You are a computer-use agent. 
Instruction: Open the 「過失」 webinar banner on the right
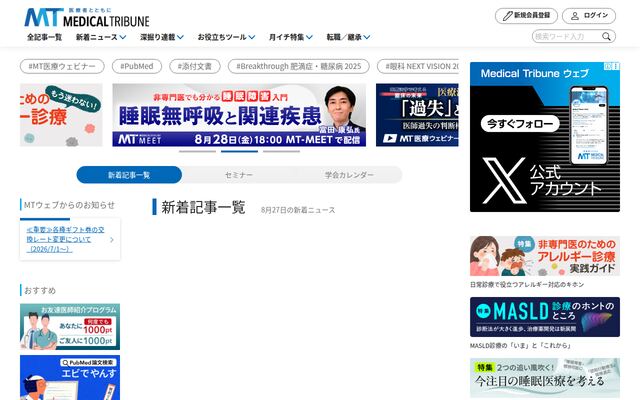tap(417, 115)
